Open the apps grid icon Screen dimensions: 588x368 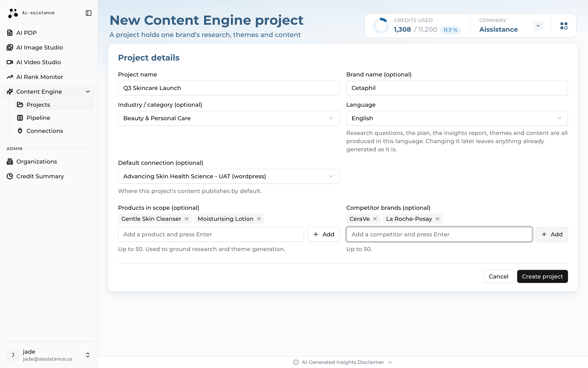click(564, 26)
